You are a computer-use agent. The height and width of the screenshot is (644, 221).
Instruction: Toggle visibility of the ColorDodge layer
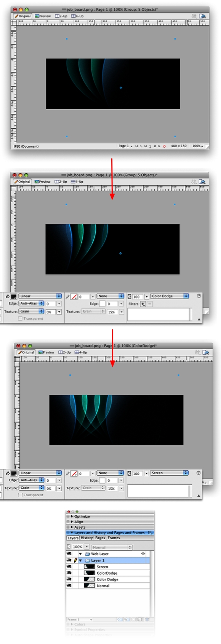[69, 573]
